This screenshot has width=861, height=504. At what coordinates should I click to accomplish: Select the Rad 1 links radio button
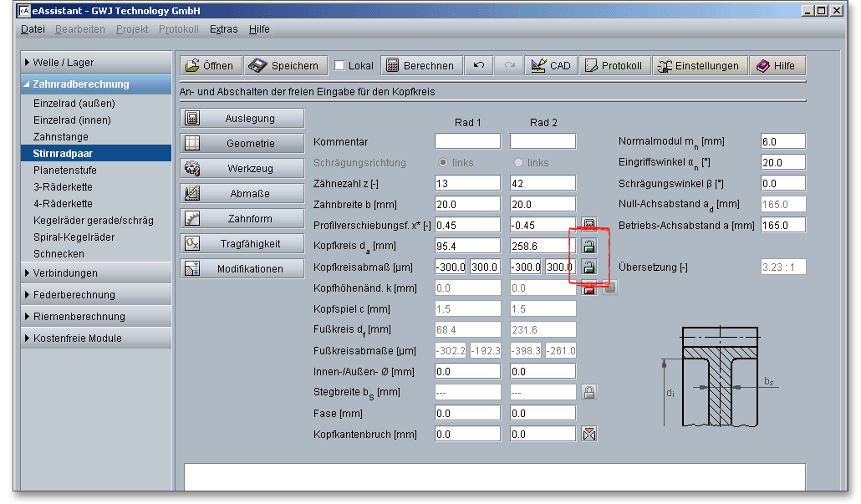tap(444, 162)
